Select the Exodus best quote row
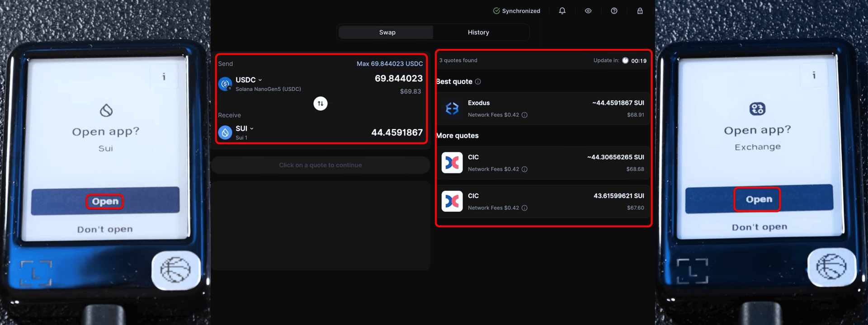868x325 pixels. (542, 109)
